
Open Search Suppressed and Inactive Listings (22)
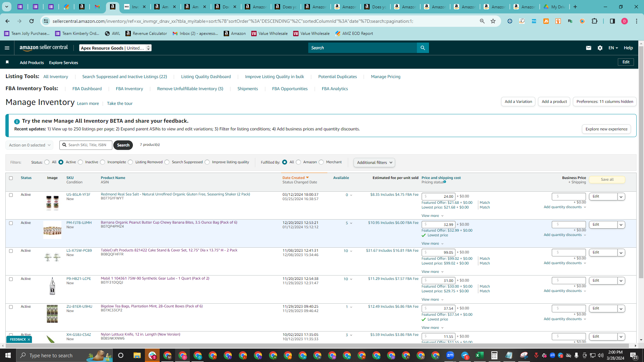tap(124, 77)
